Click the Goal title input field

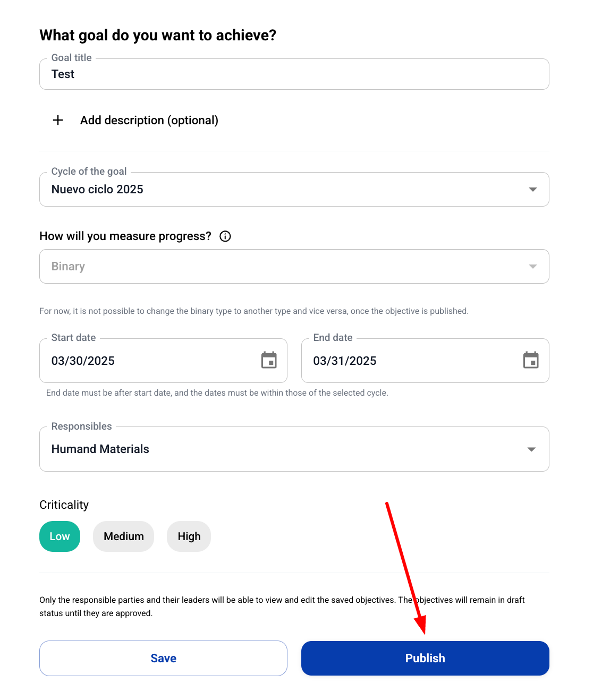pyautogui.click(x=294, y=74)
